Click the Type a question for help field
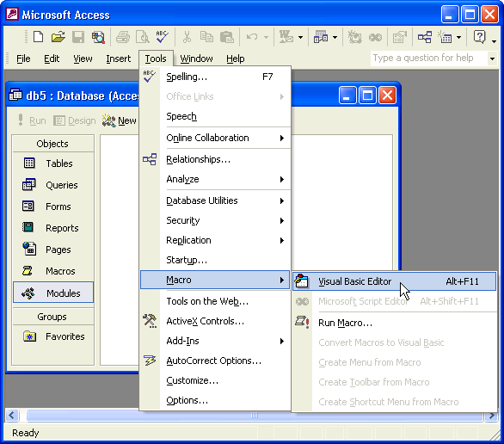The width and height of the screenshot is (504, 444). tap(429, 59)
